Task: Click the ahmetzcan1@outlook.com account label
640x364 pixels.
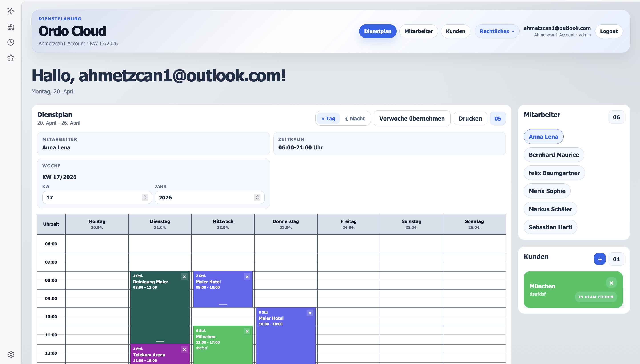Action: click(x=557, y=28)
